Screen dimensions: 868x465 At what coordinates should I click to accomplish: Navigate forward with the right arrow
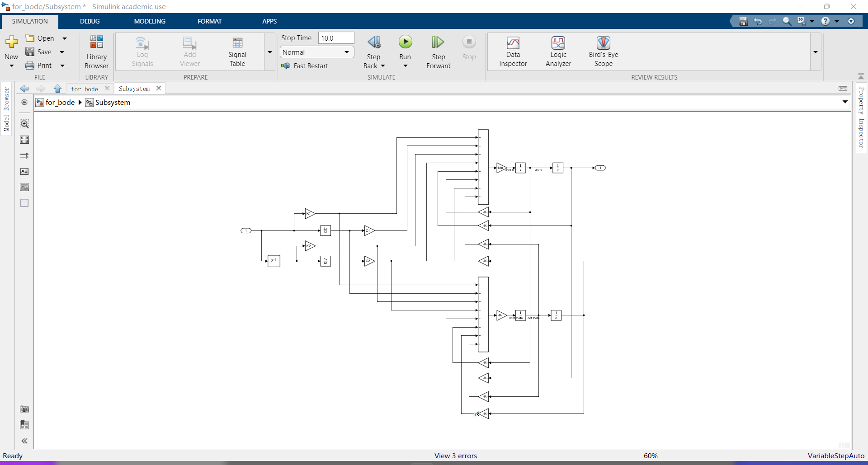click(x=41, y=89)
